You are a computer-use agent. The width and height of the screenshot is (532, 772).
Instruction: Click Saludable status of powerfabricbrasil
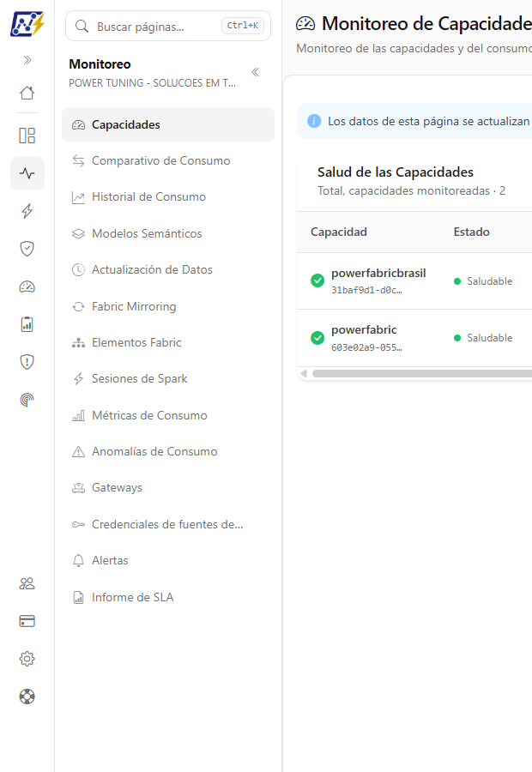tap(483, 281)
